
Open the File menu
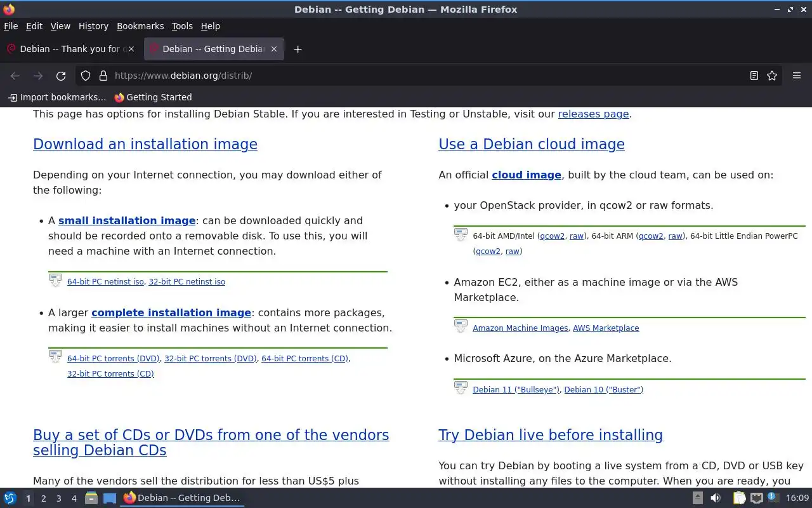point(11,26)
